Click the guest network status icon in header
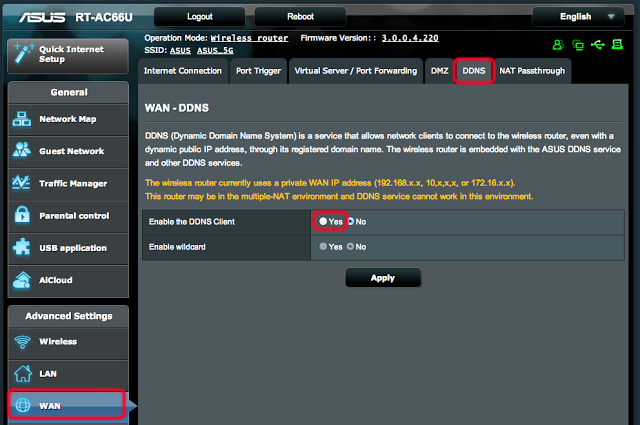 click(x=559, y=45)
